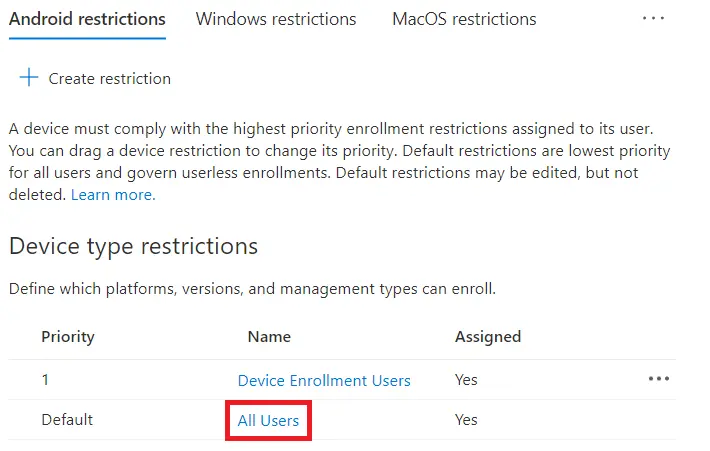Click the Assigned column header
710x451 pixels.
pos(488,337)
